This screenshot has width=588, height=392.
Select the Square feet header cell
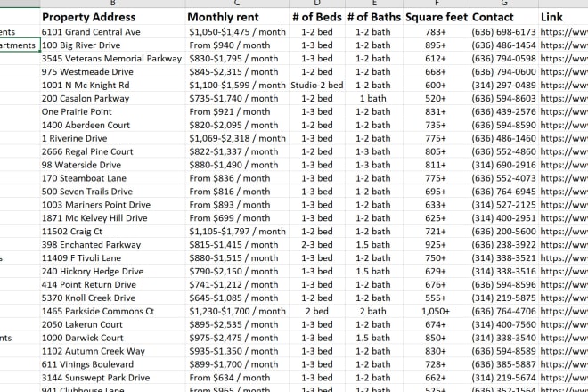point(437,17)
